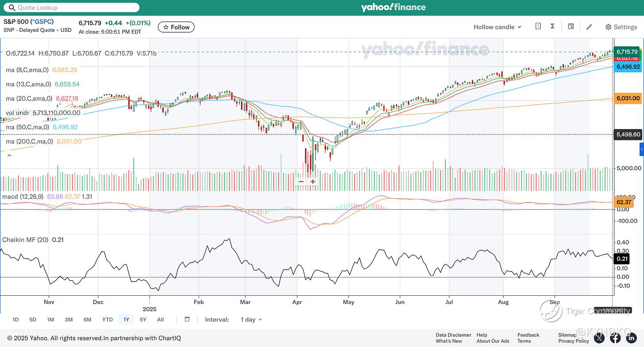Open the chart comparison icon

[x=538, y=27]
